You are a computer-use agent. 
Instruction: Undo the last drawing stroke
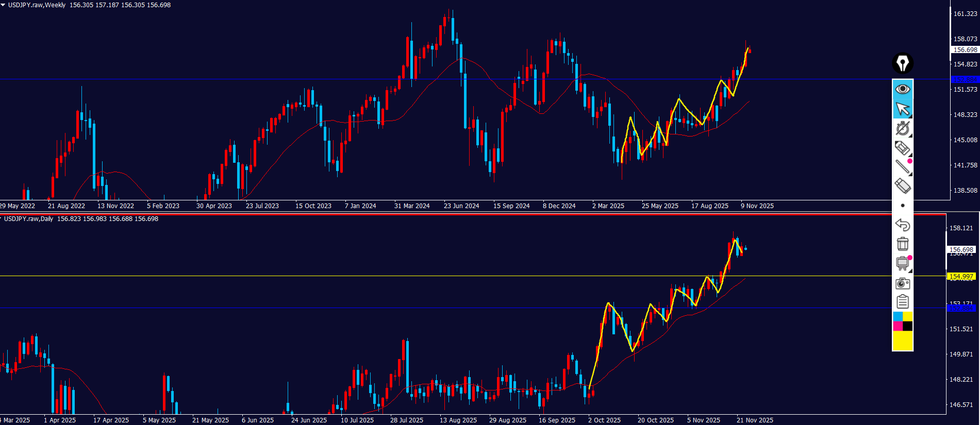click(902, 225)
